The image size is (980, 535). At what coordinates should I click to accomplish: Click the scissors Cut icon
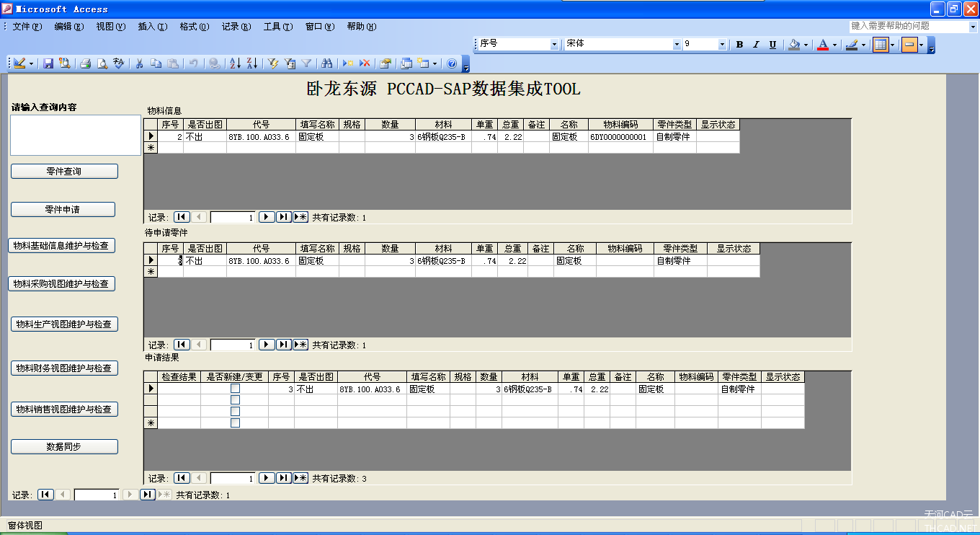[x=140, y=63]
